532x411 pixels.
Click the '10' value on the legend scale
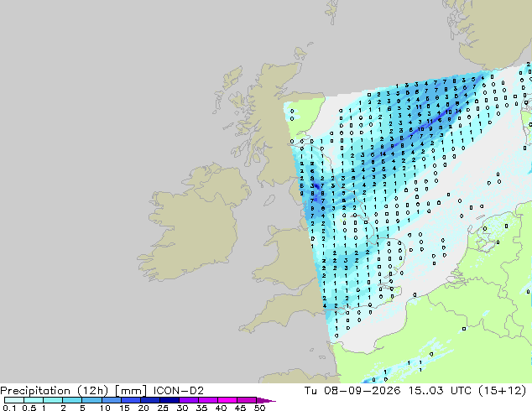pos(105,408)
